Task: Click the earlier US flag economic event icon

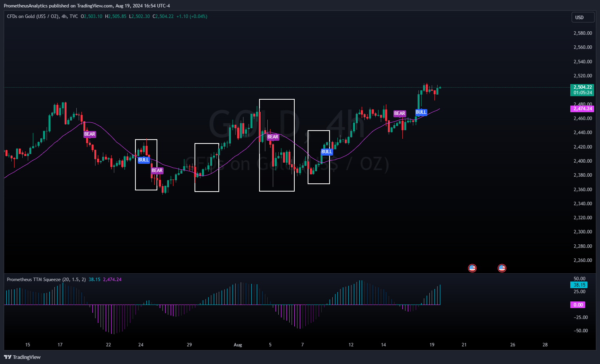Action: [472, 268]
